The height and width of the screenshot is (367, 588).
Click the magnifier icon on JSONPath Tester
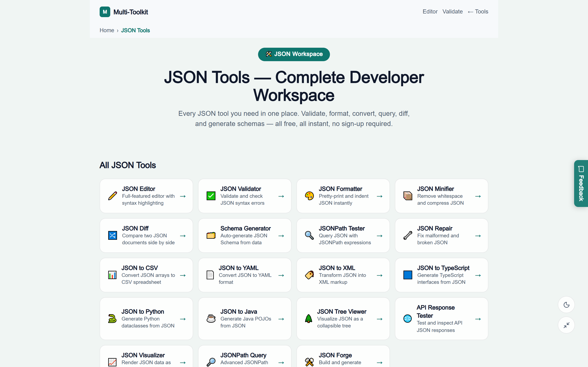pos(309,235)
